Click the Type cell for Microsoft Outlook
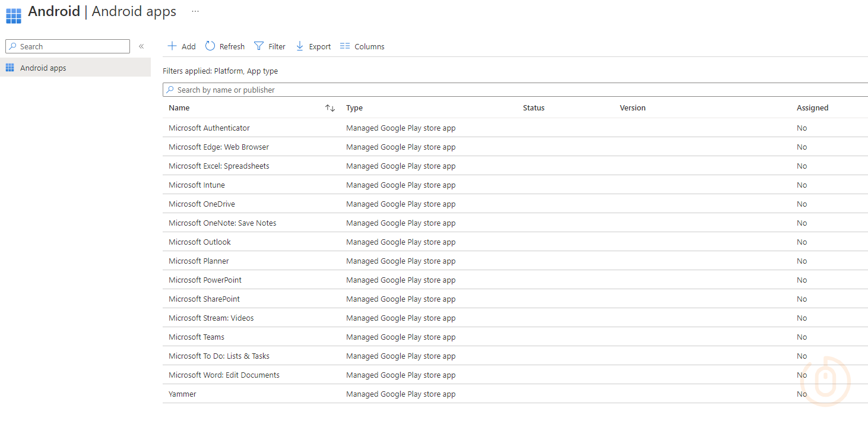The image size is (868, 424). point(401,242)
